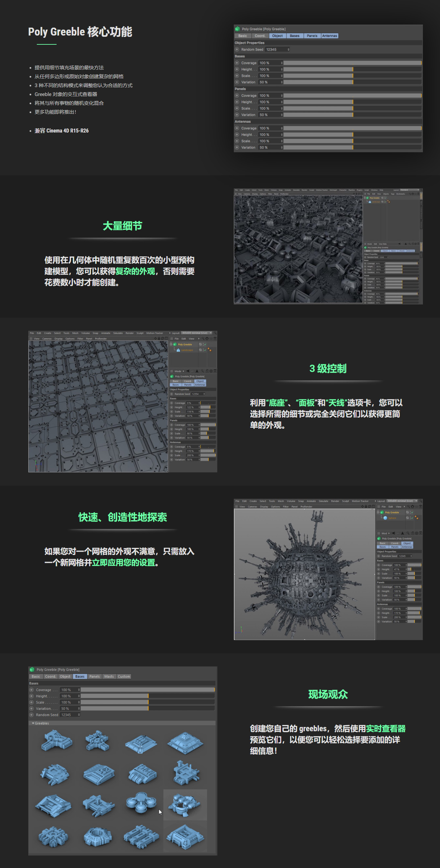
Task: Click attribute manager back arrow in Landscape scene
Action: coord(188,371)
